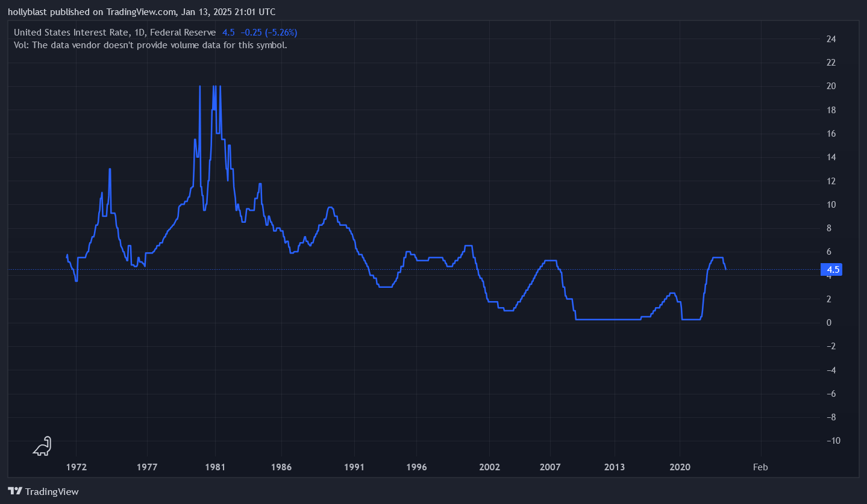This screenshot has height=504, width=867.
Task: Click the −6 value on price axis
Action: [831, 394]
